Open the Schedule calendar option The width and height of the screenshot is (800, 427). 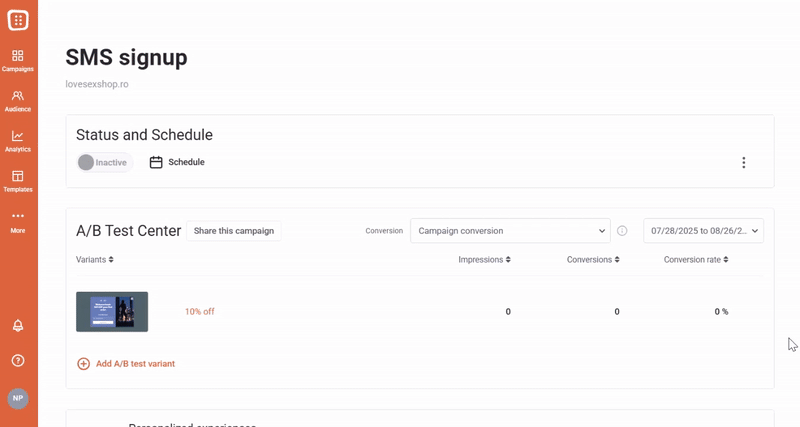pyautogui.click(x=177, y=162)
